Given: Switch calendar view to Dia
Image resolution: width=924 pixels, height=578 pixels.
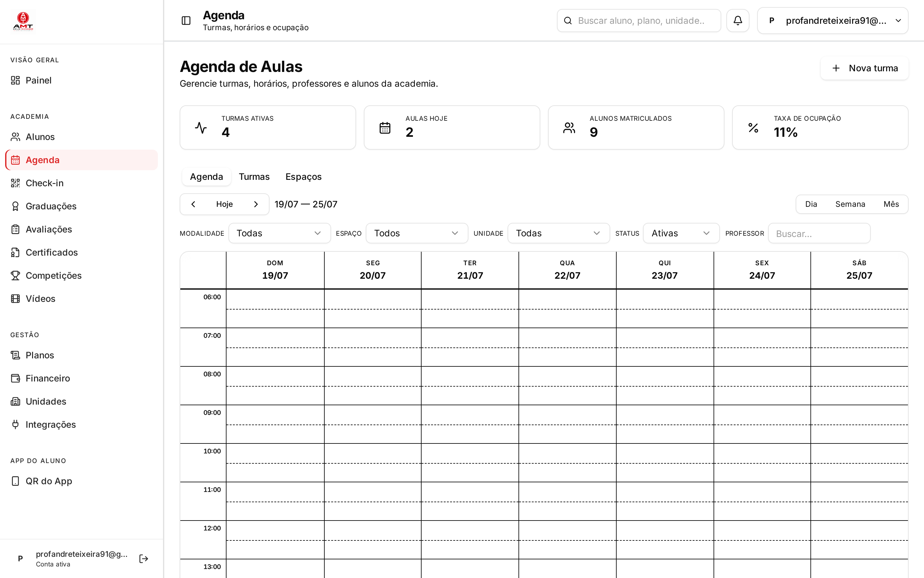Looking at the screenshot, I should coord(811,204).
